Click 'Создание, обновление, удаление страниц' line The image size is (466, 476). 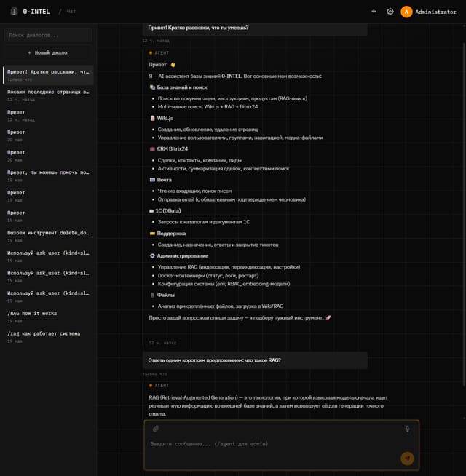point(208,130)
